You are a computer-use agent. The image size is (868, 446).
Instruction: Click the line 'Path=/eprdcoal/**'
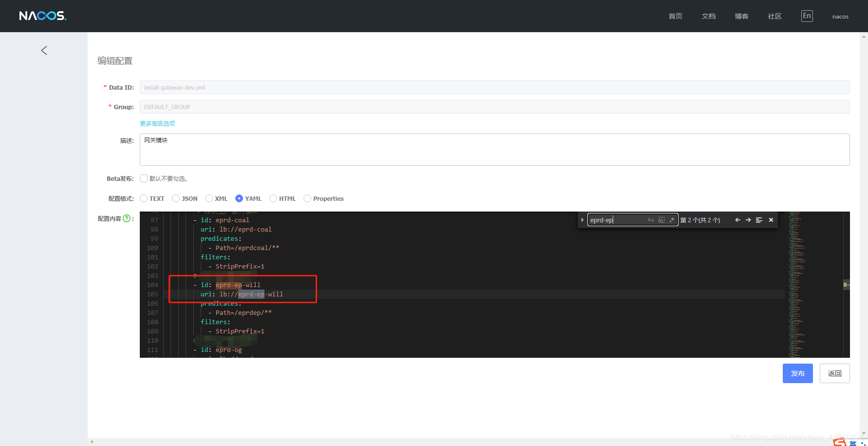pyautogui.click(x=247, y=248)
